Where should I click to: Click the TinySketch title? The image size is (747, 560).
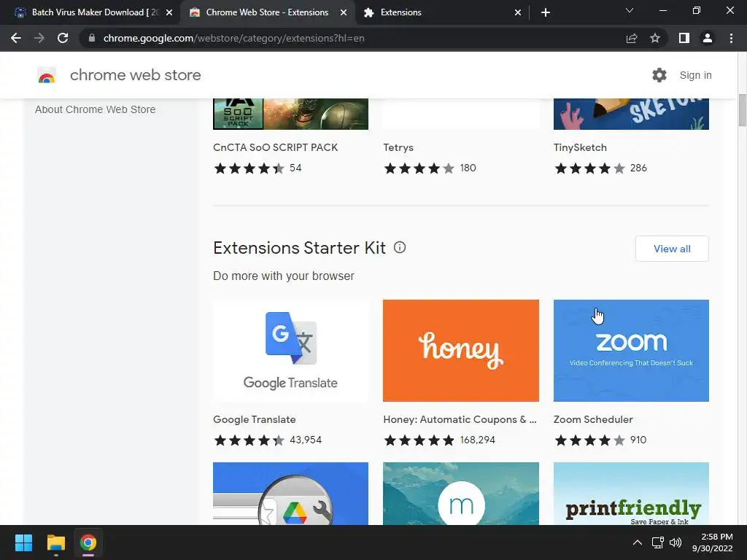click(x=580, y=147)
